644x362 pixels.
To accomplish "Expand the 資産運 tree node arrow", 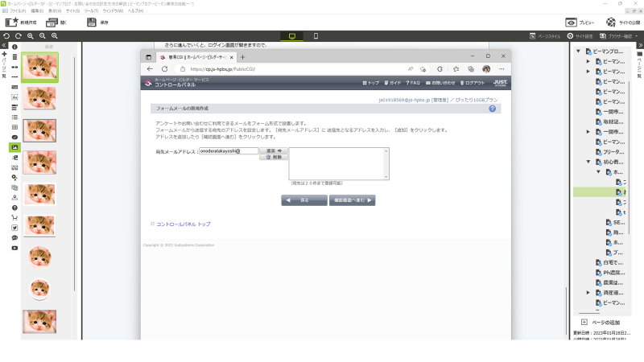I will 588,293.
